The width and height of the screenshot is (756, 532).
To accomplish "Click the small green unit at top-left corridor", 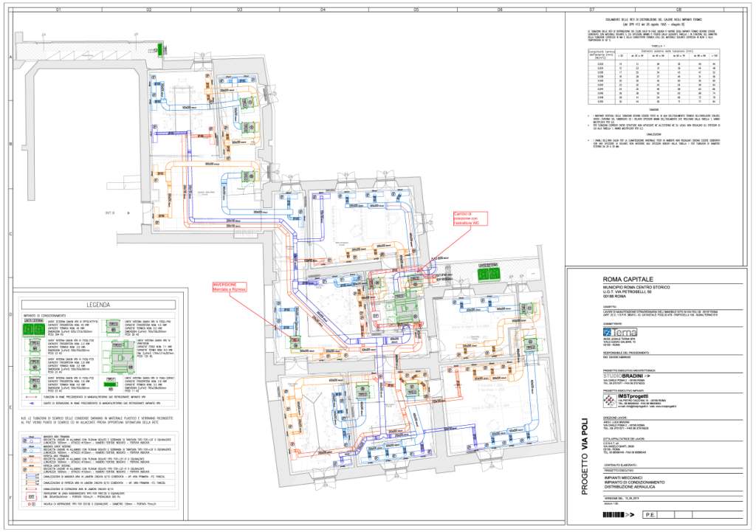I will (163, 49).
